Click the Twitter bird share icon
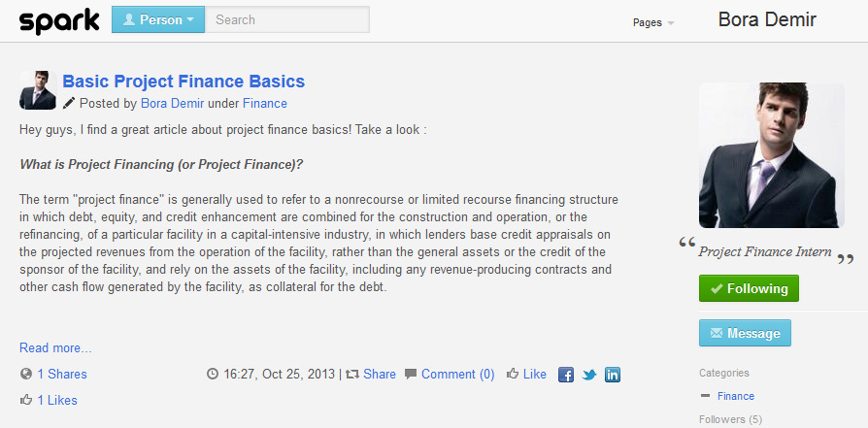 pos(589,375)
